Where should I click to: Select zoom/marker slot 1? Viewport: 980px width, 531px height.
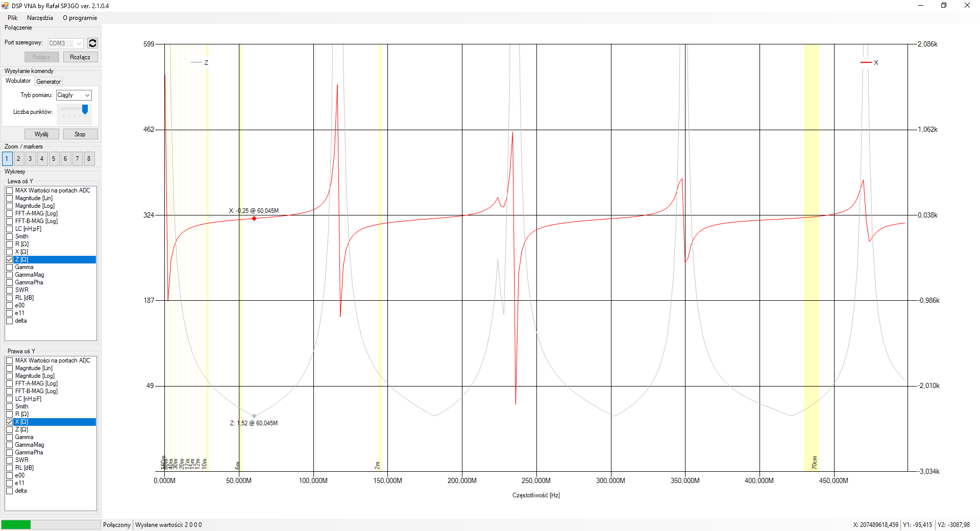pyautogui.click(x=7, y=159)
